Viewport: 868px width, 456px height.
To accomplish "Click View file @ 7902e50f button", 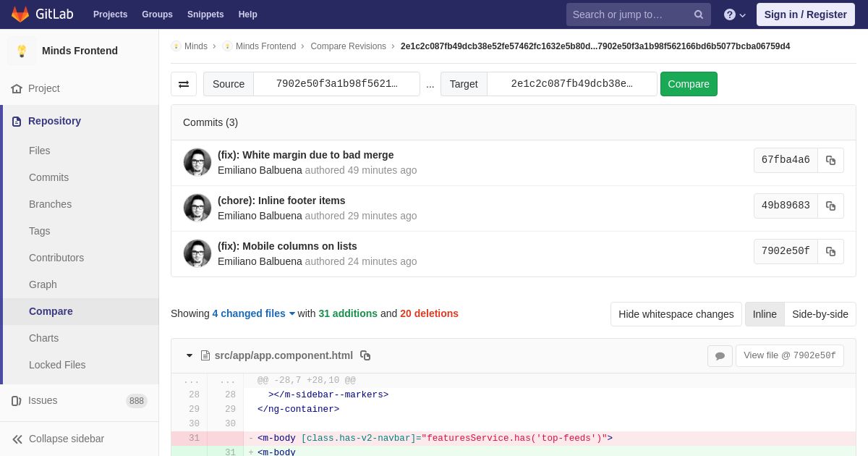I will [x=789, y=355].
